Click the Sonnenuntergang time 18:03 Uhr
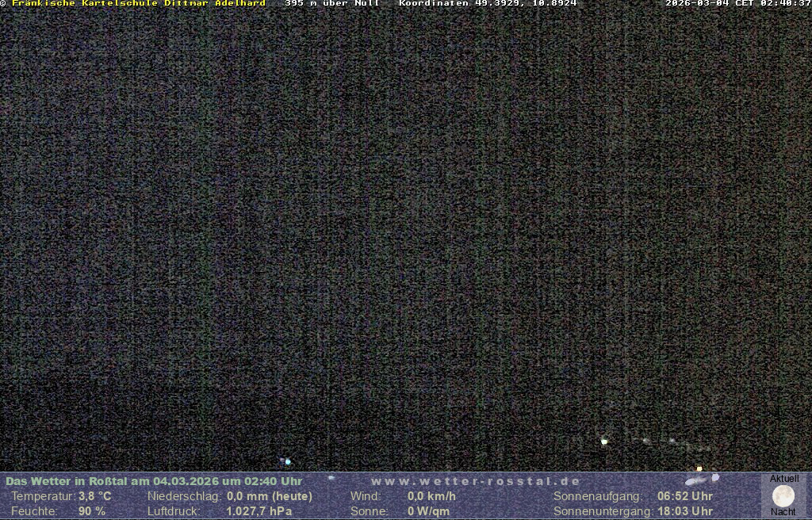 coord(685,511)
